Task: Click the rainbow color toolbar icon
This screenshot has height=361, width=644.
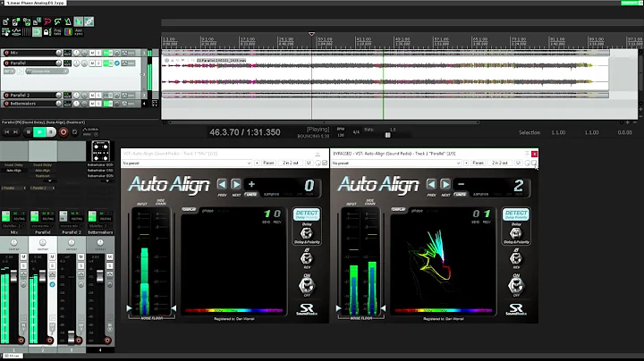Action: point(68,31)
